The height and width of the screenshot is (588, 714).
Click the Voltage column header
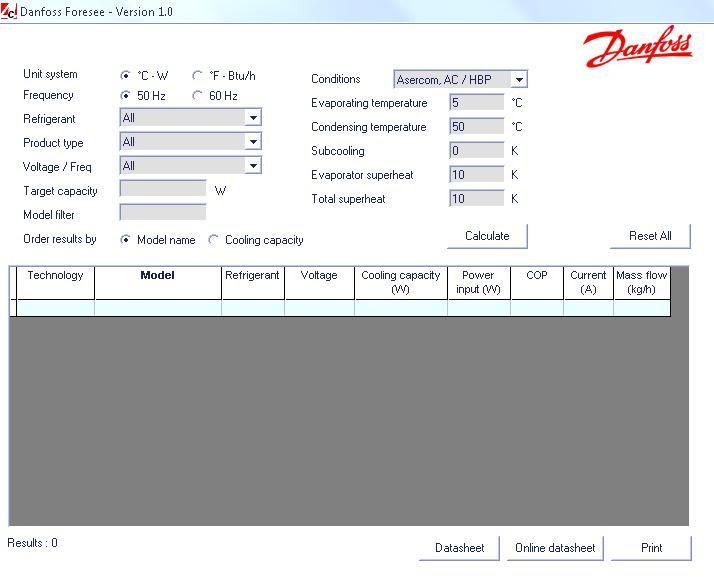(319, 283)
